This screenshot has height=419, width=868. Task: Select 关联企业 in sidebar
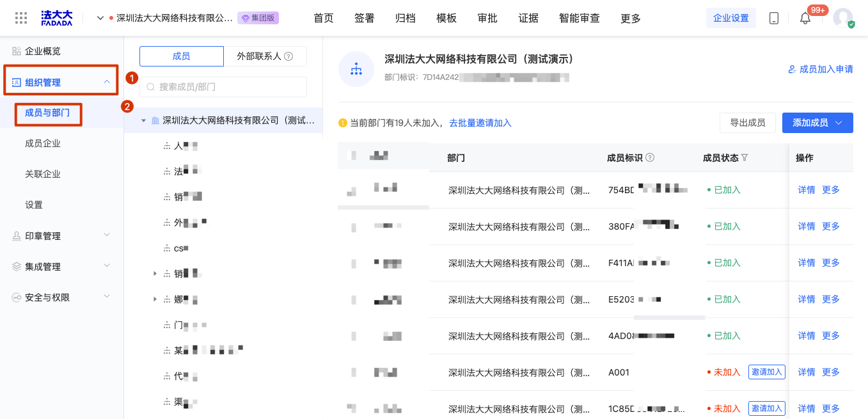(x=43, y=174)
